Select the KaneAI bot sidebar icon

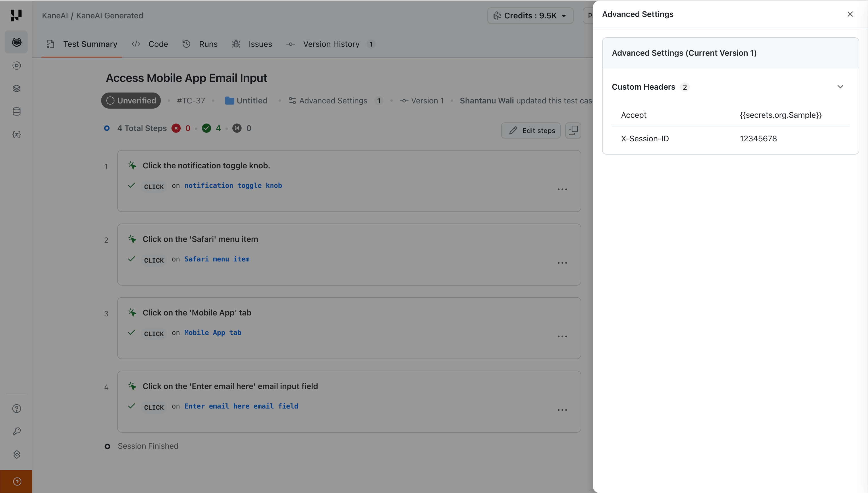pos(16,42)
